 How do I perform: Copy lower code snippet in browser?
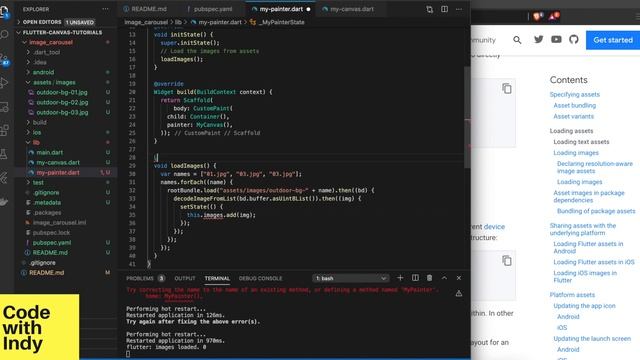pos(507,260)
